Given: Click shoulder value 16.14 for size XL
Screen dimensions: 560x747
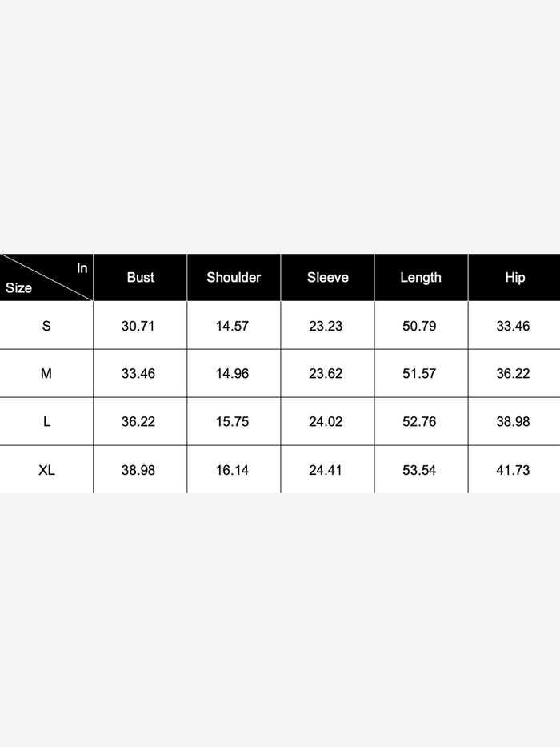Looking at the screenshot, I should click(x=232, y=470).
